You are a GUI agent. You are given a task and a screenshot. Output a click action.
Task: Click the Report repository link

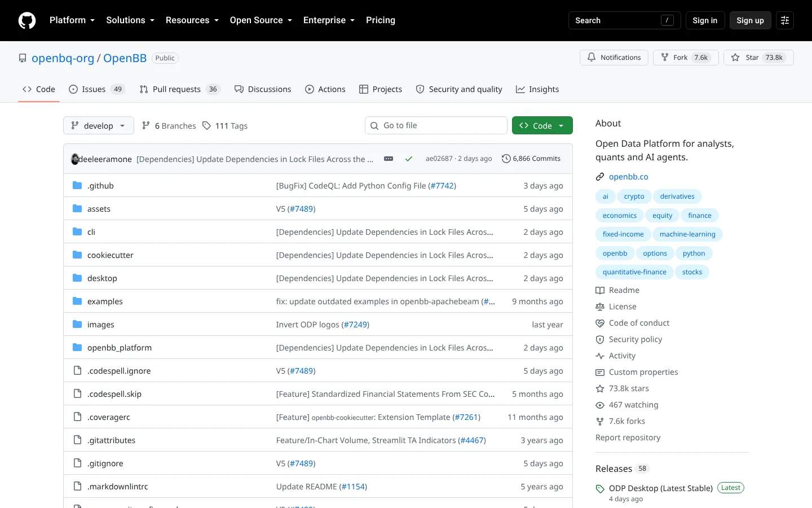click(x=628, y=437)
